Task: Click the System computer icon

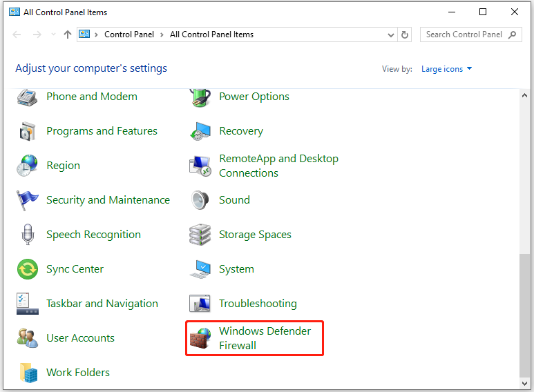Action: [x=200, y=269]
